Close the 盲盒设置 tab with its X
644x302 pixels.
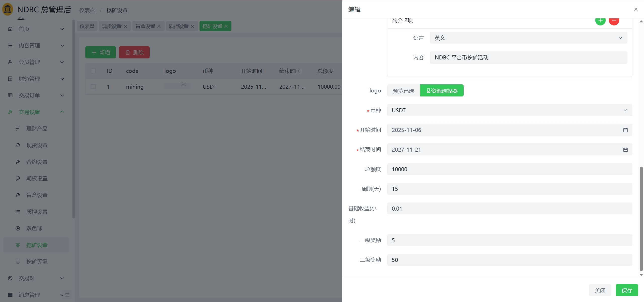point(159,26)
